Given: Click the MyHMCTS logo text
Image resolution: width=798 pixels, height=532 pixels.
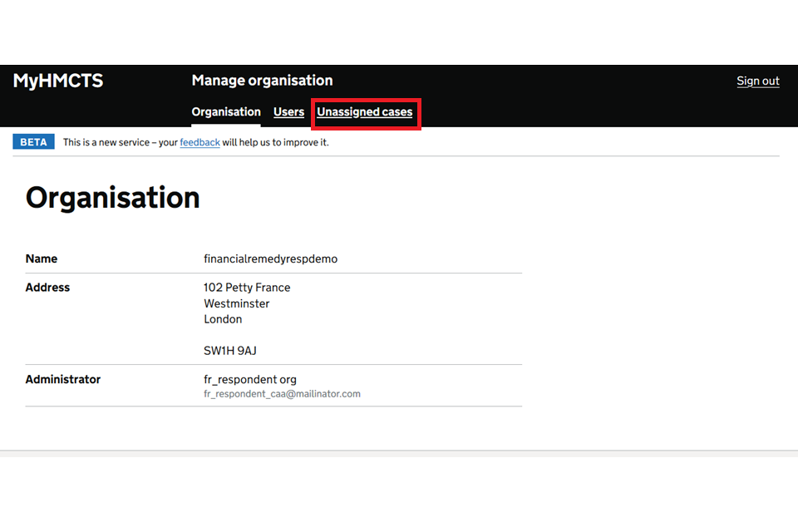Looking at the screenshot, I should (x=58, y=81).
